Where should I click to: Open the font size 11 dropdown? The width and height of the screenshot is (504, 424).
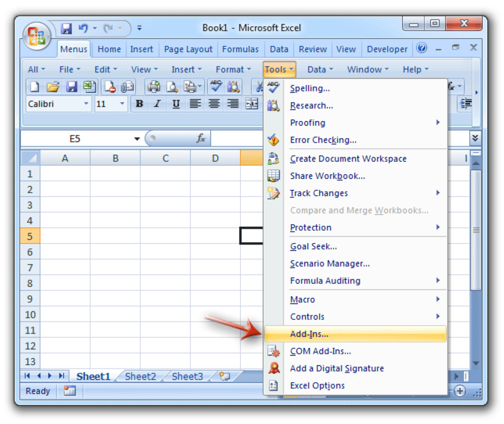122,104
